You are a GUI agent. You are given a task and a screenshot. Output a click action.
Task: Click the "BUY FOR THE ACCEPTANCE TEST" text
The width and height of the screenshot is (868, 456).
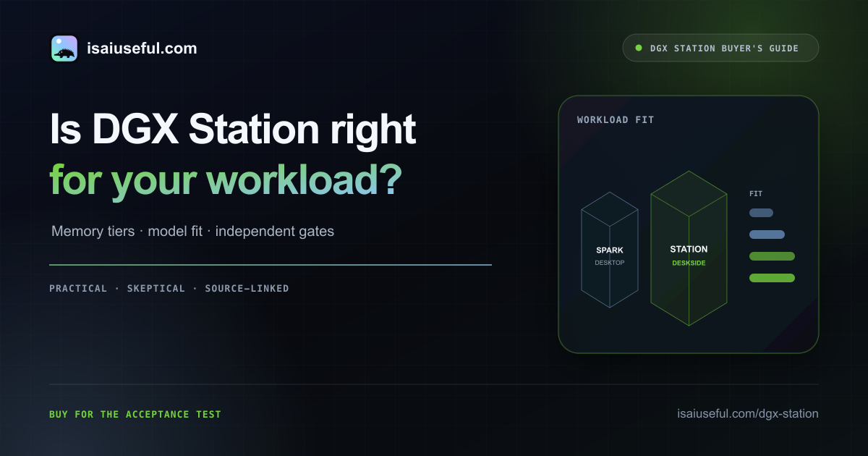tap(135, 414)
